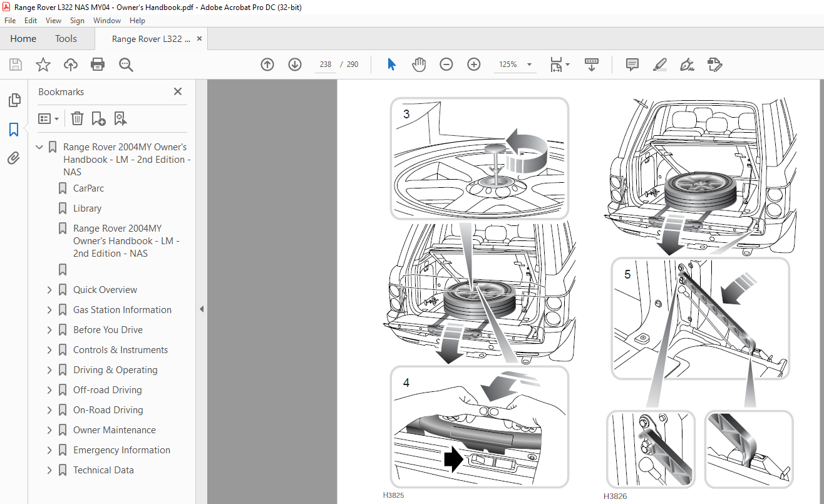This screenshot has width=824, height=504.
Task: Expand Technical Data bookmark
Action: click(50, 470)
